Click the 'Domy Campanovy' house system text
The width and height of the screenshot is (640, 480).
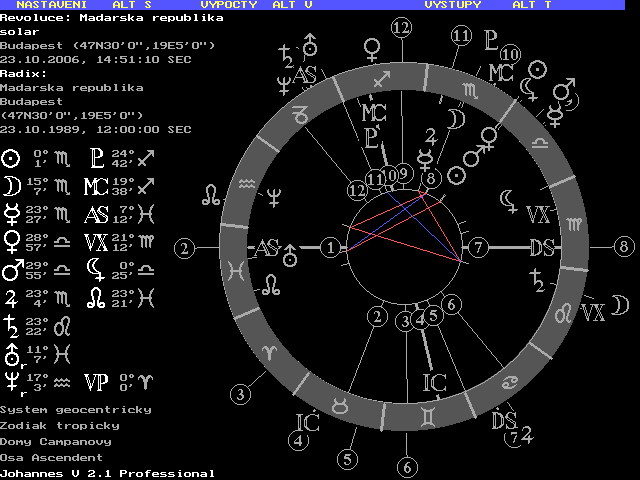[x=56, y=441]
